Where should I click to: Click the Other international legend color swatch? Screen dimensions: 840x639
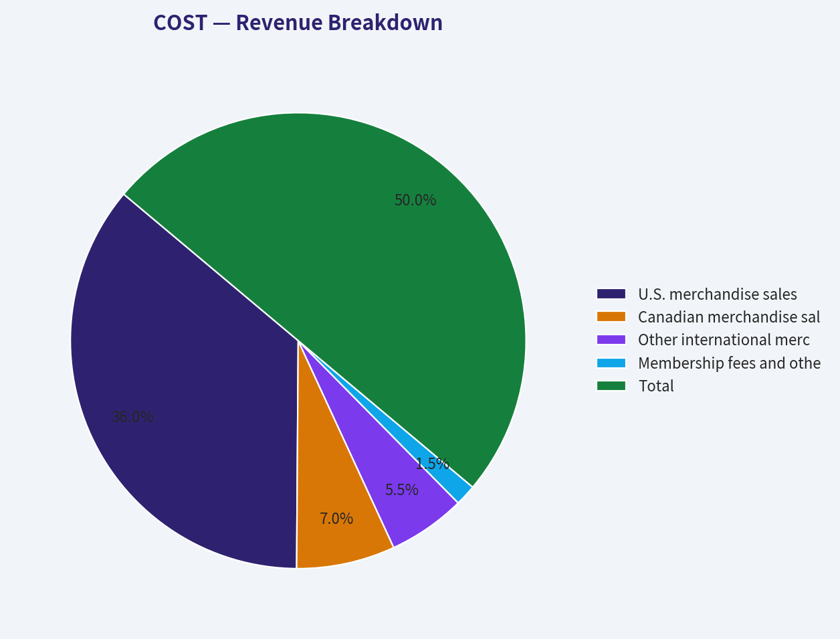click(611, 339)
